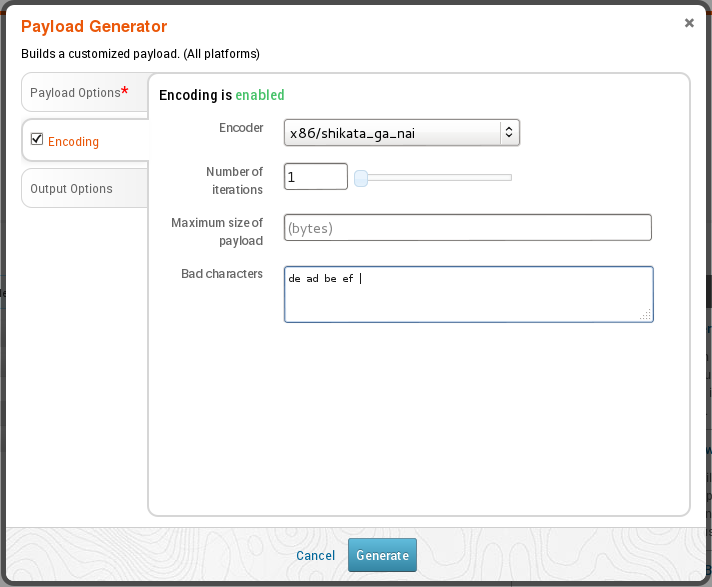Click the Number of iterations input box
This screenshot has width=712, height=587.
(x=315, y=178)
